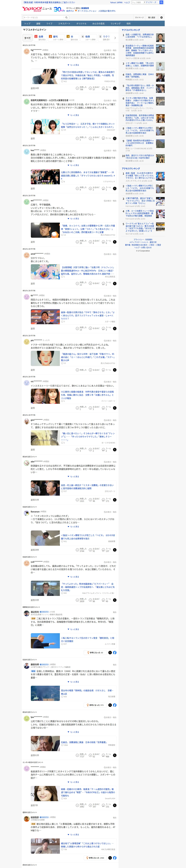Expand もっと見る on asi's comment
The width and height of the screenshot is (186, 868).
[73, 219]
